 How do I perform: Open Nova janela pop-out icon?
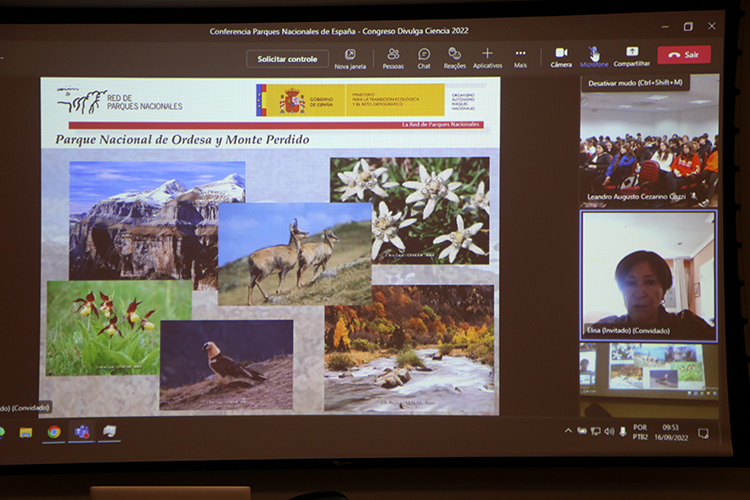pos(350,59)
